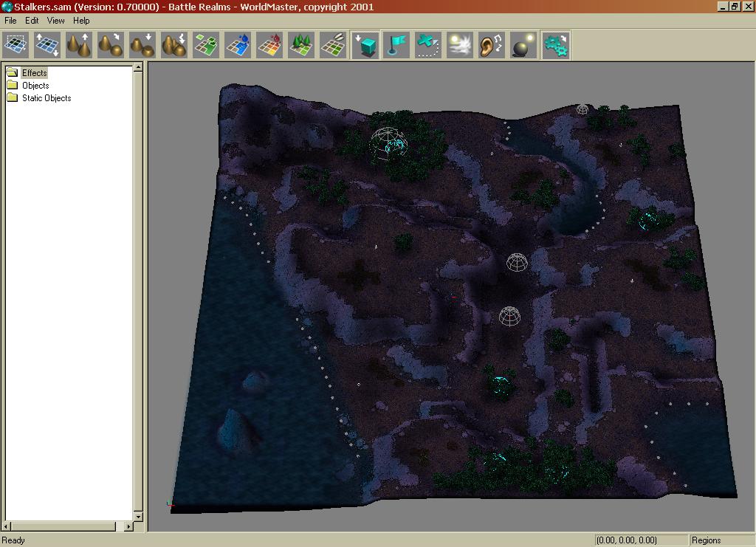Select the water droplet terrain paint tool
Image resolution: width=756 pixels, height=547 pixels.
pos(238,45)
